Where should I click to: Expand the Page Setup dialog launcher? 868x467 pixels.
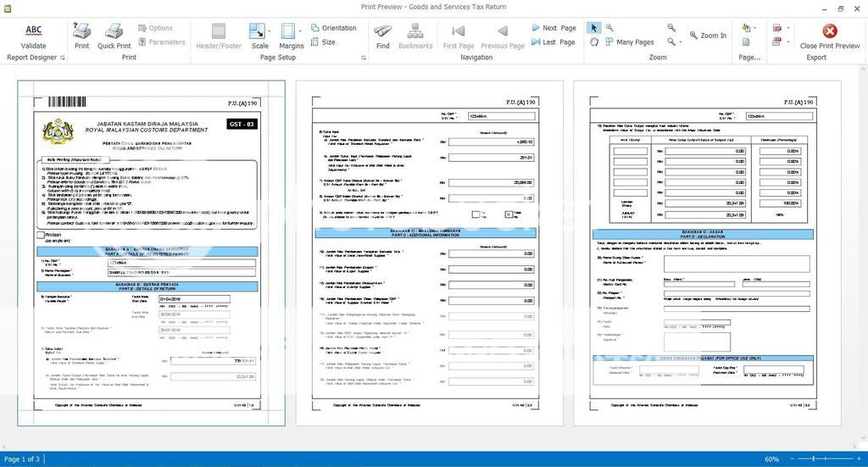pyautogui.click(x=364, y=58)
